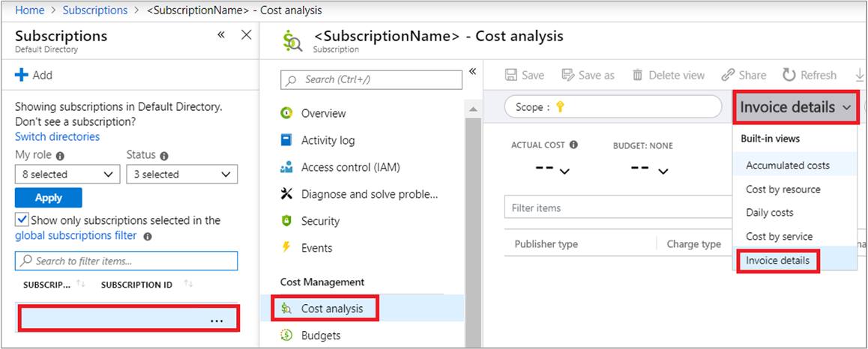Click Switch directories link
This screenshot has width=868, height=349.
[57, 136]
